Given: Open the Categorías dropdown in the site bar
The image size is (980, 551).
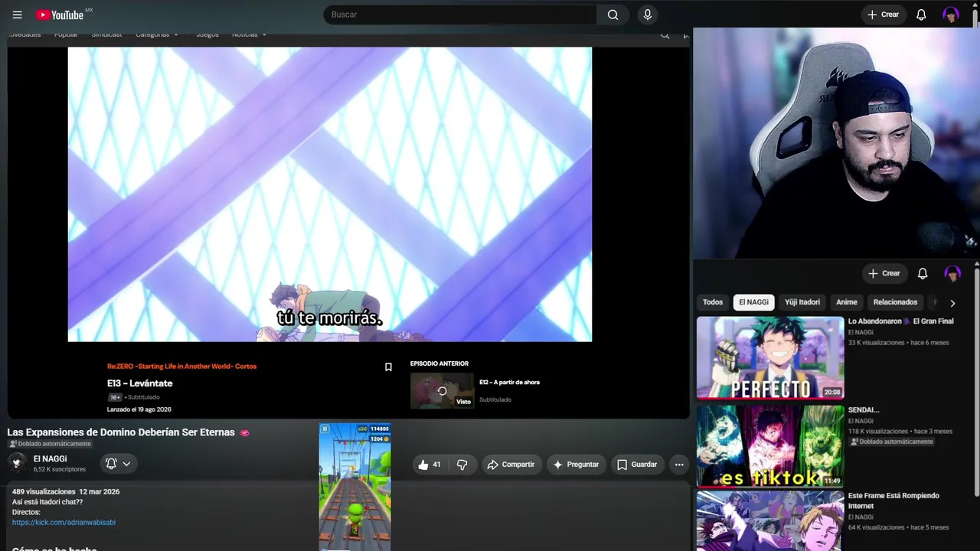Looking at the screenshot, I should (x=157, y=34).
